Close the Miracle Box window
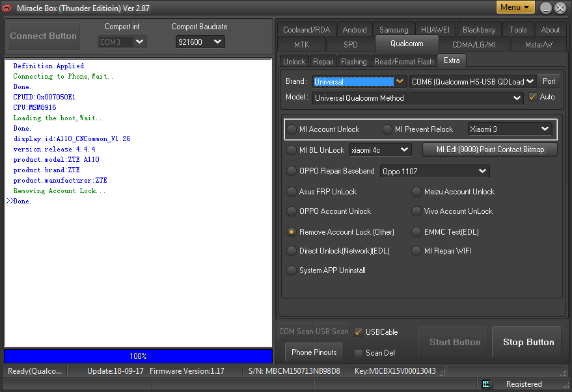Screen dimensions: 572x392 coord(560,8)
